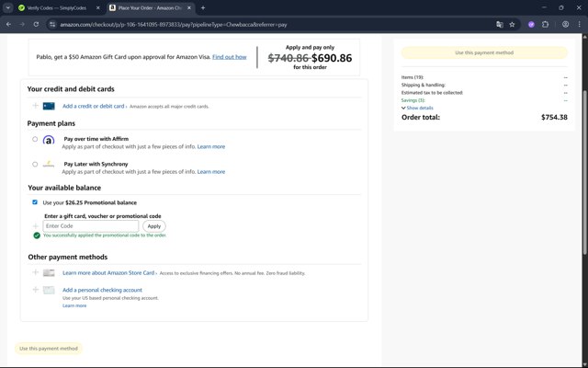Click Apply promotional code button
The height and width of the screenshot is (368, 588).
coord(154,226)
